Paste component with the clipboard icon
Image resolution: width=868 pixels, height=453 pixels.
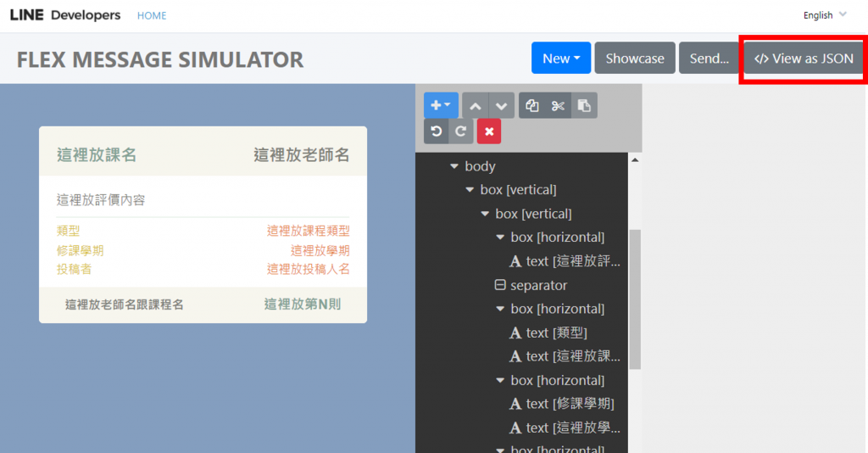pyautogui.click(x=584, y=105)
